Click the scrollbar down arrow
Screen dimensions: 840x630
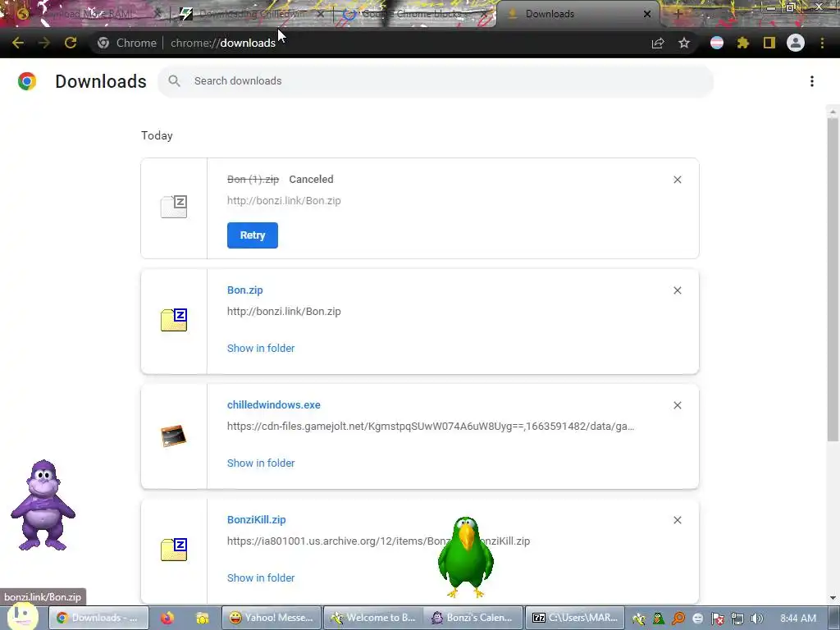coord(833,597)
